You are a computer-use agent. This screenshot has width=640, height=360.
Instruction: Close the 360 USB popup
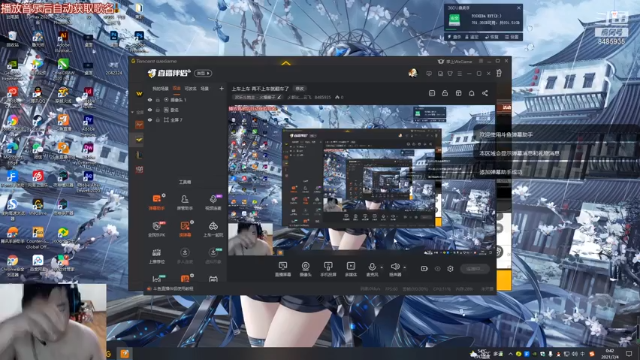[x=519, y=8]
